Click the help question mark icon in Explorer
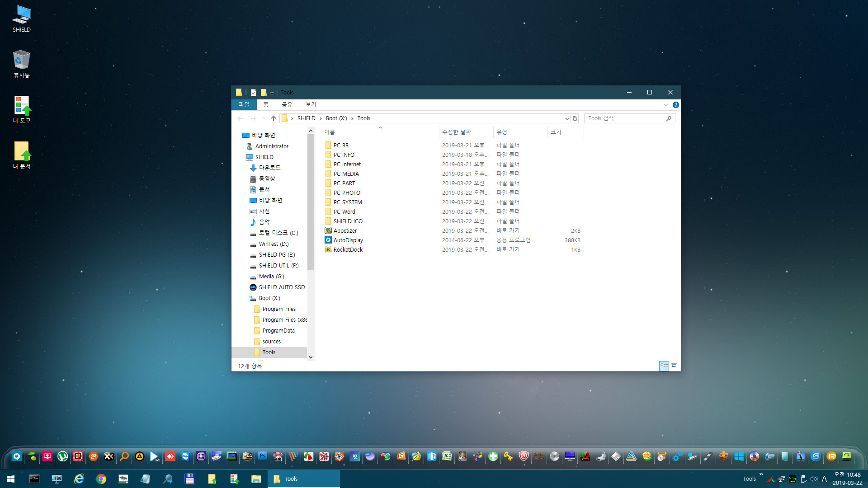868x488 pixels. tap(675, 105)
